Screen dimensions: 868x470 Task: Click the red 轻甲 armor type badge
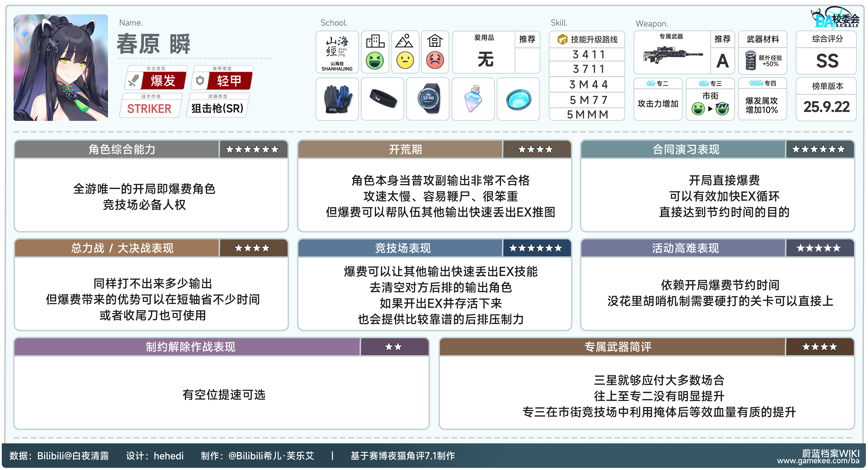229,81
